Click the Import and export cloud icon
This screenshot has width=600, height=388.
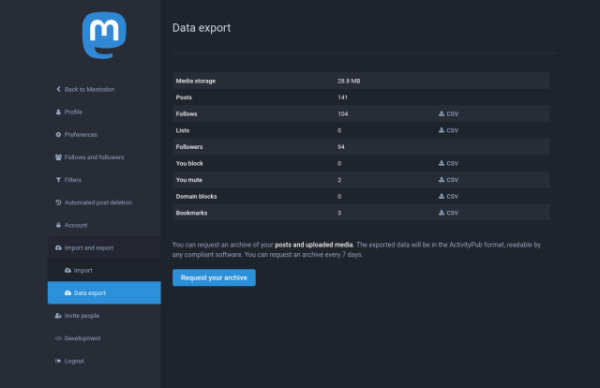click(x=58, y=248)
